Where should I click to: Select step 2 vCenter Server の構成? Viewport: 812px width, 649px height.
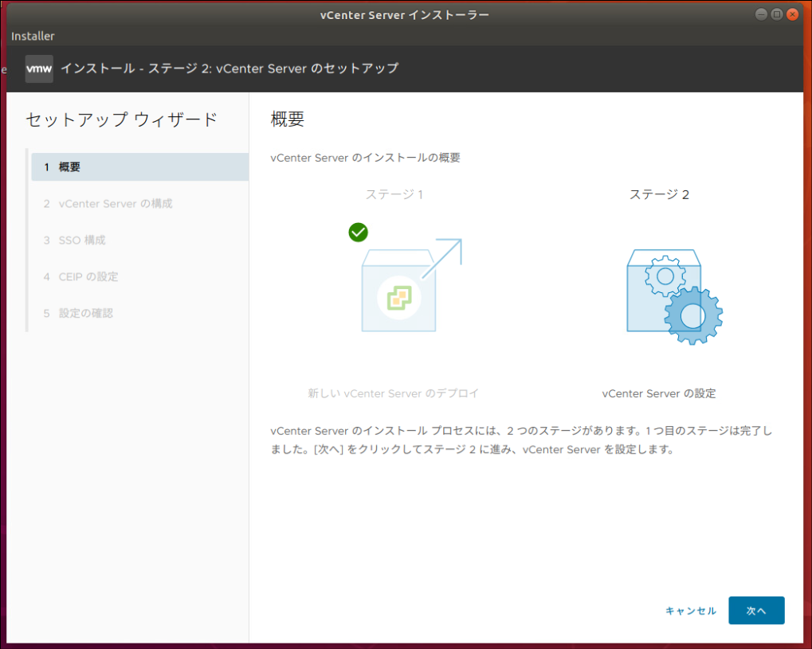(108, 203)
